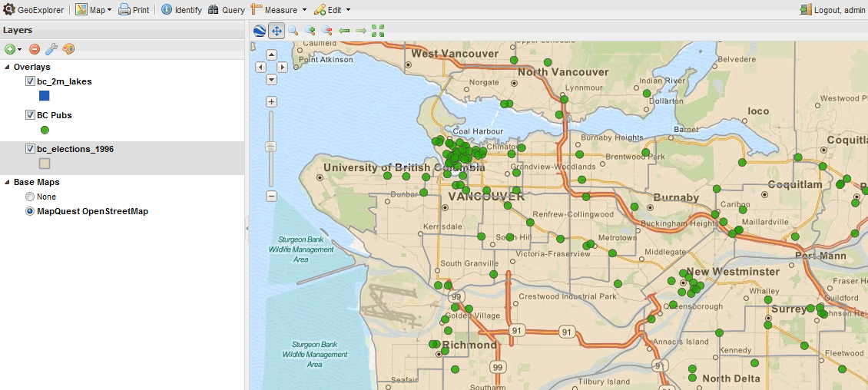
Task: Uncheck the bc_2m_lakes layer checkbox
Action: click(x=30, y=81)
